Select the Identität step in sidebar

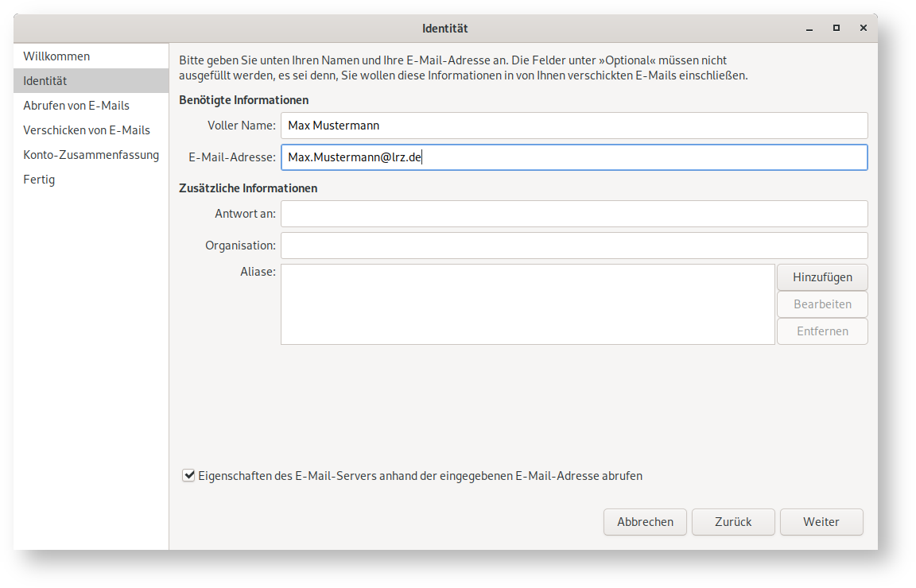pyautogui.click(x=45, y=81)
